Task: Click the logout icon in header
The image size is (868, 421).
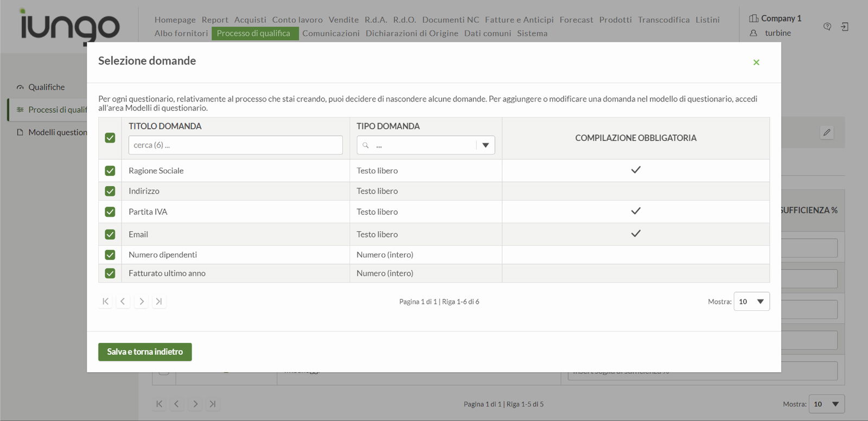Action: point(845,27)
